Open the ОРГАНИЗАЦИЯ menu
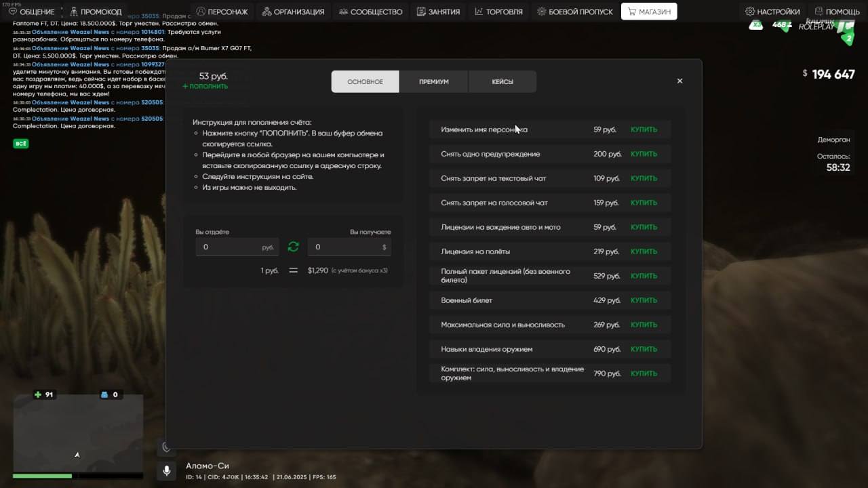The height and width of the screenshot is (488, 868). pyautogui.click(x=293, y=12)
